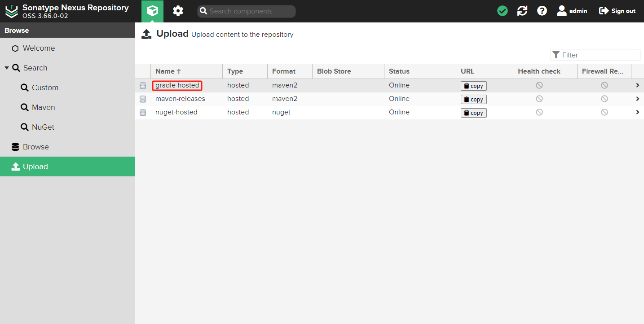This screenshot has width=644, height=324.
Task: Click the green system status checkmark
Action: tap(503, 11)
